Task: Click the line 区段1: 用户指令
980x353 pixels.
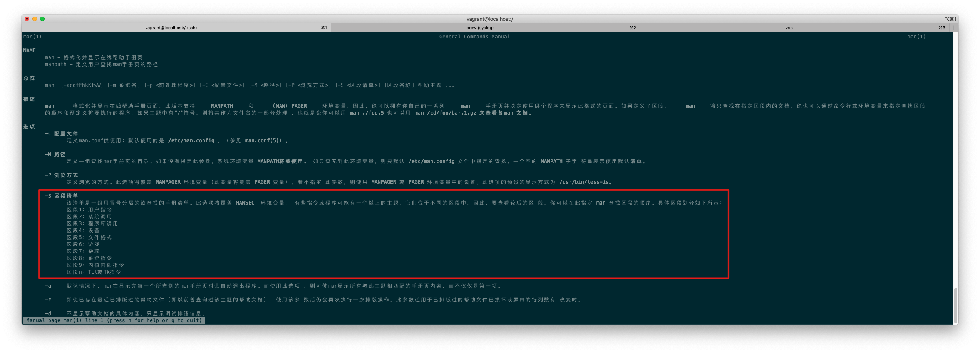Action: coord(89,210)
